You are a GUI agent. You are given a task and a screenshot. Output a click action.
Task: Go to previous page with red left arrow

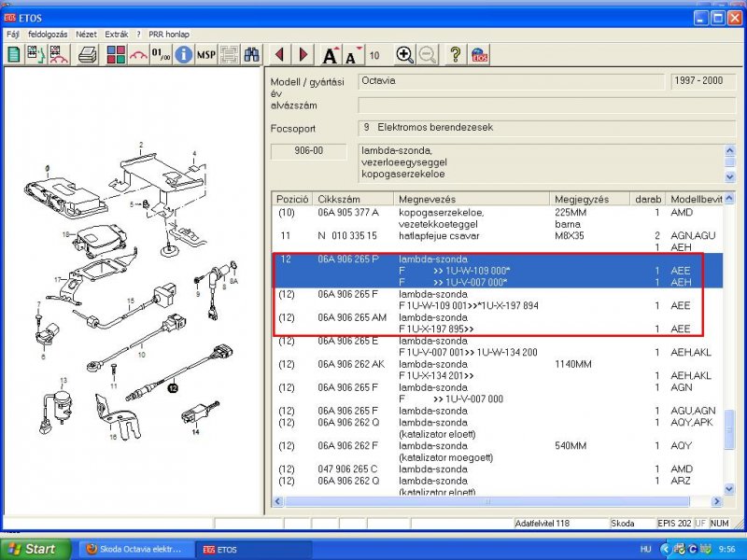tap(279, 55)
